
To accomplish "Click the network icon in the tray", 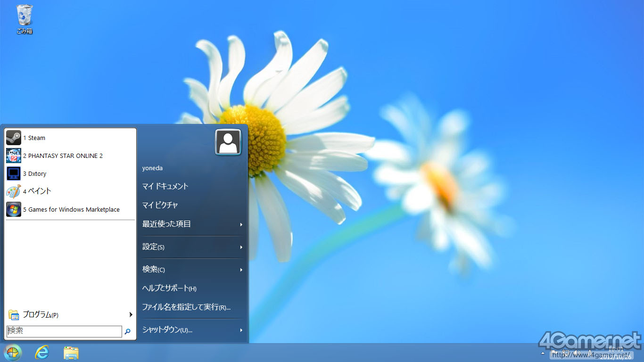I will [565, 353].
